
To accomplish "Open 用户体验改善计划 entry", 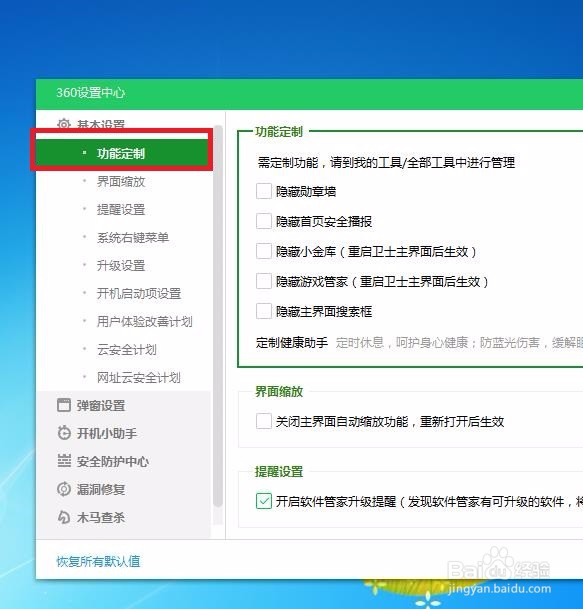I will click(144, 321).
